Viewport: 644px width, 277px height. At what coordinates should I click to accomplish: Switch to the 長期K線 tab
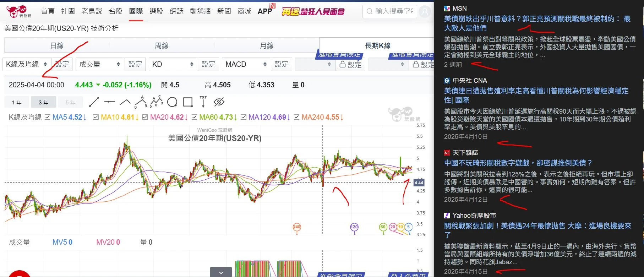point(378,45)
